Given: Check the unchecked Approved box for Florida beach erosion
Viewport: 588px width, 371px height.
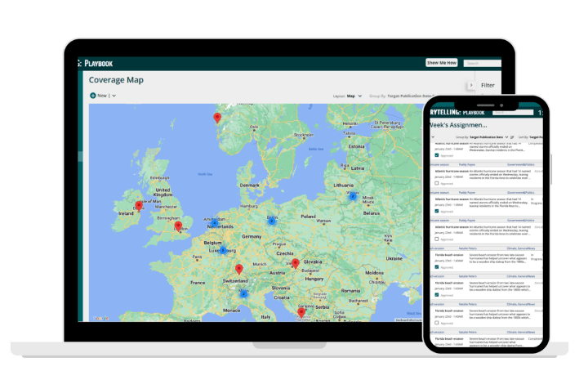Looking at the screenshot, I should 436,323.
